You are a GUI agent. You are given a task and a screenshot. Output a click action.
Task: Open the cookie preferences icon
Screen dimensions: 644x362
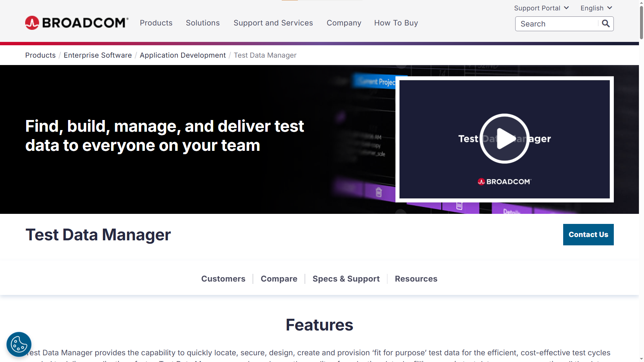tap(19, 344)
